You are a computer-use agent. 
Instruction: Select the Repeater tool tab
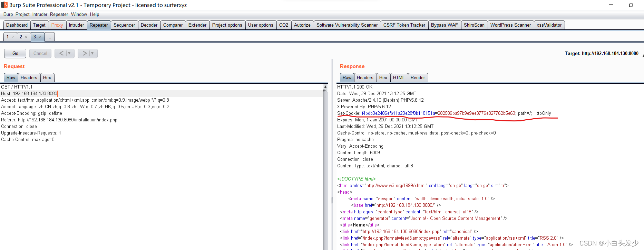(99, 25)
